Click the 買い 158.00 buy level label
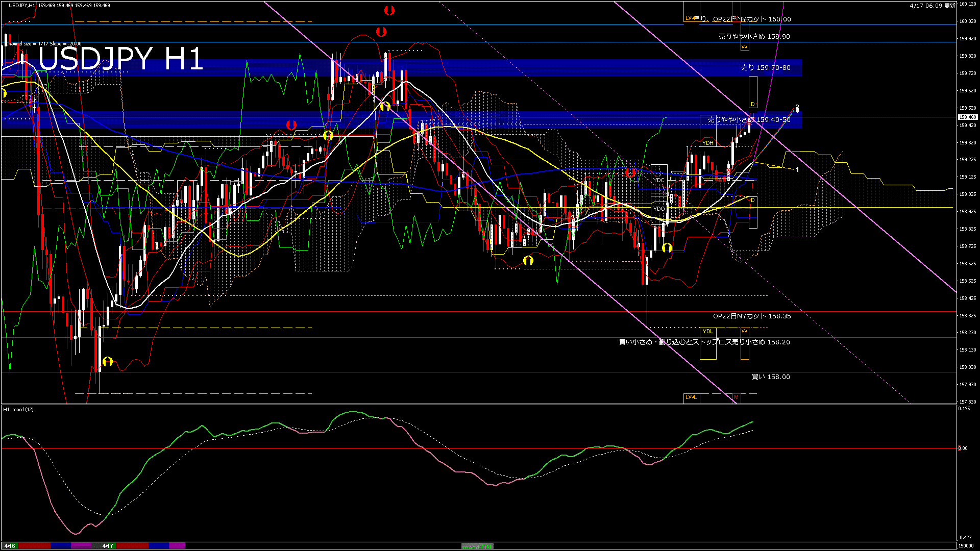 tap(770, 377)
